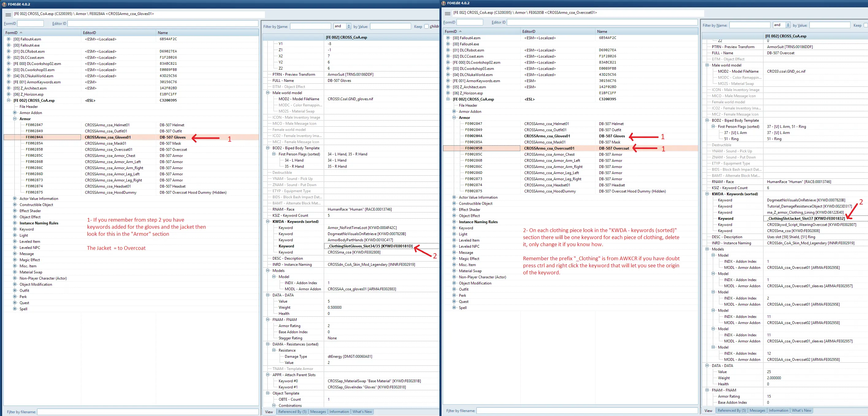Click CROSS_CoA.esp column header in right record view

coord(816,36)
